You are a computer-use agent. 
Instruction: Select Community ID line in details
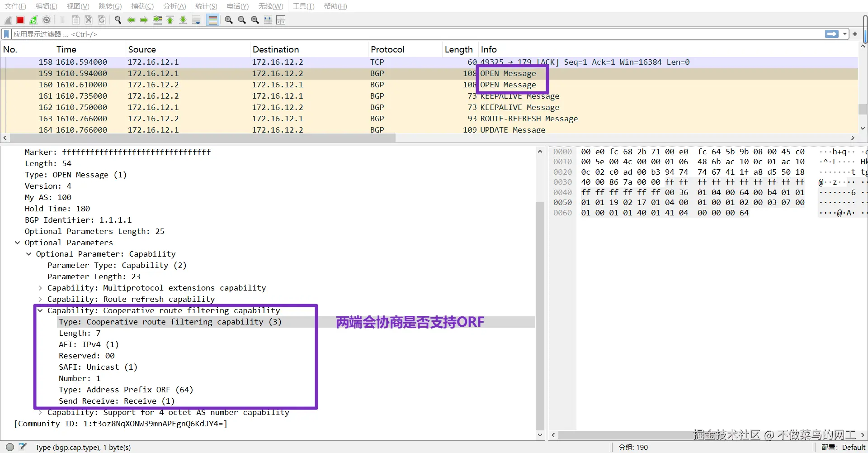121,424
